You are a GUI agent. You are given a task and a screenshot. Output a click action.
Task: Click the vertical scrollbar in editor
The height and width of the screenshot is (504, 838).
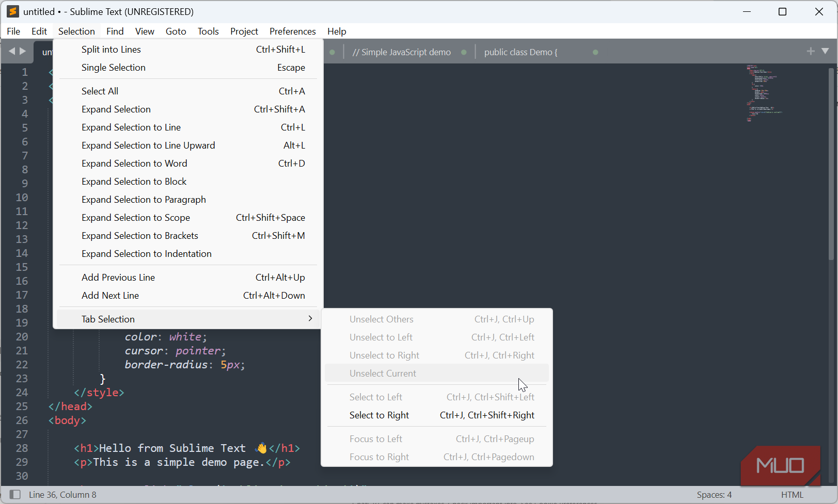(x=831, y=164)
